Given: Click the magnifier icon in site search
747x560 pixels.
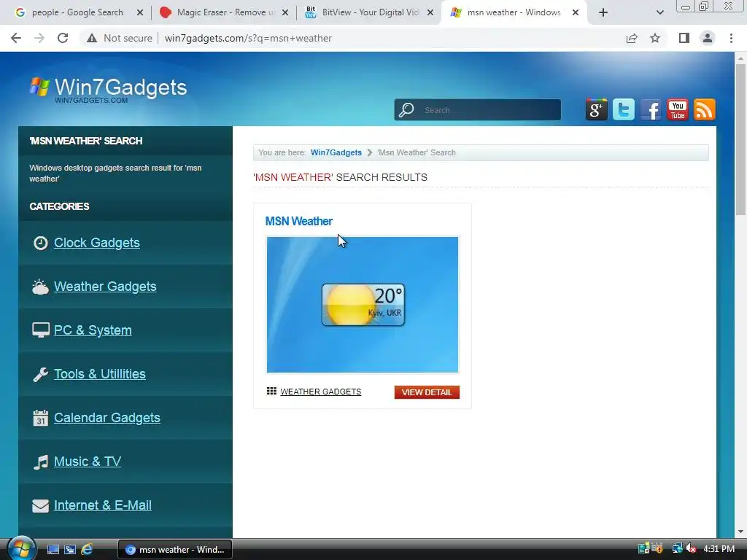Looking at the screenshot, I should coord(406,110).
